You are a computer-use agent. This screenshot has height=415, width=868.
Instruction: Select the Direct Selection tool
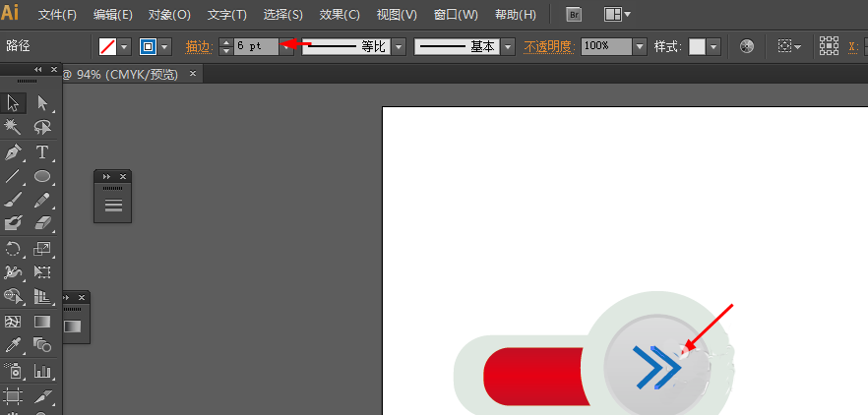[x=42, y=103]
